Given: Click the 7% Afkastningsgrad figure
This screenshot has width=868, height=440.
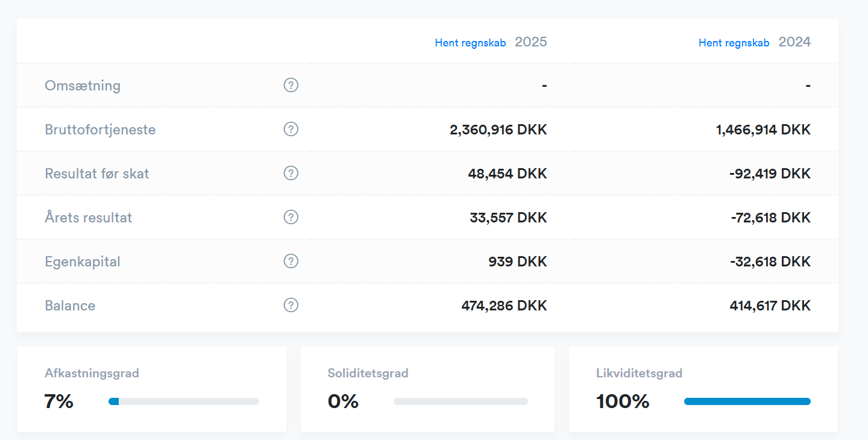Looking at the screenshot, I should click(x=58, y=401).
